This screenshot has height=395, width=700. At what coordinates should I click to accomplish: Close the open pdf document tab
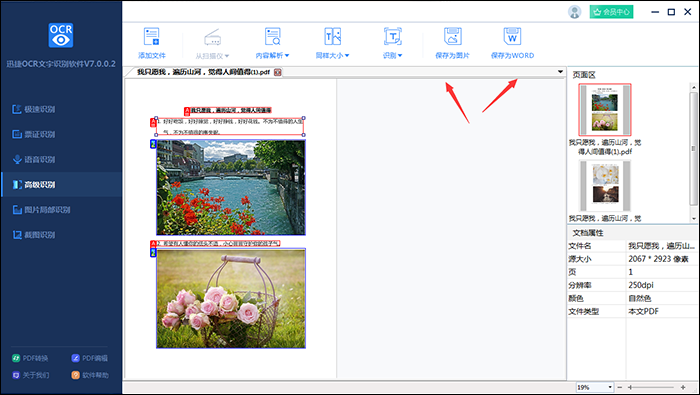pyautogui.click(x=278, y=72)
